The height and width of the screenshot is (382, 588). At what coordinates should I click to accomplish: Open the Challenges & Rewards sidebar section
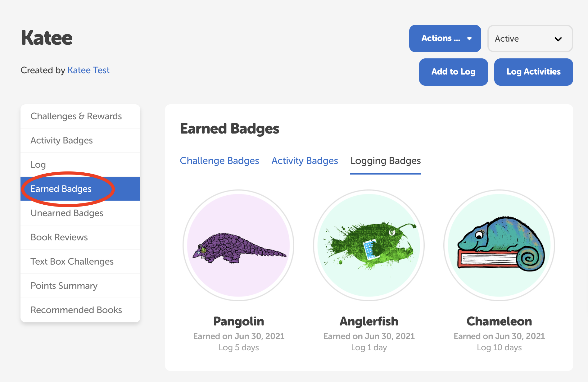click(76, 116)
